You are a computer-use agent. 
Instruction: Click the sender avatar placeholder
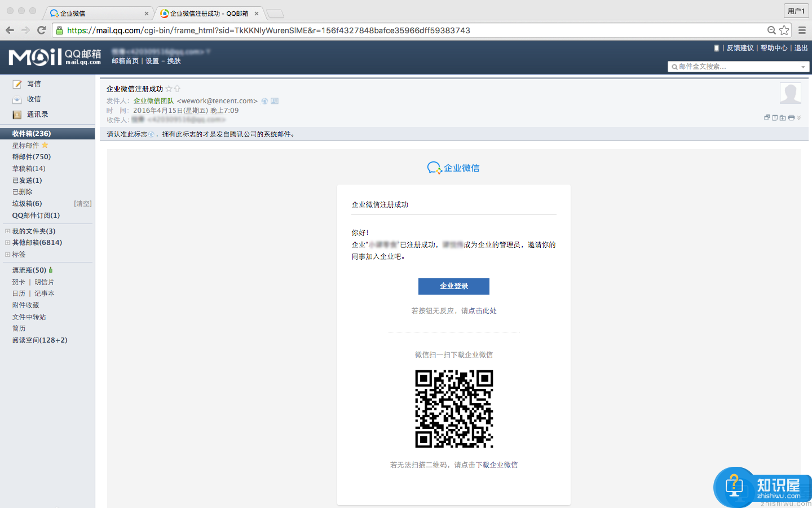pyautogui.click(x=791, y=93)
